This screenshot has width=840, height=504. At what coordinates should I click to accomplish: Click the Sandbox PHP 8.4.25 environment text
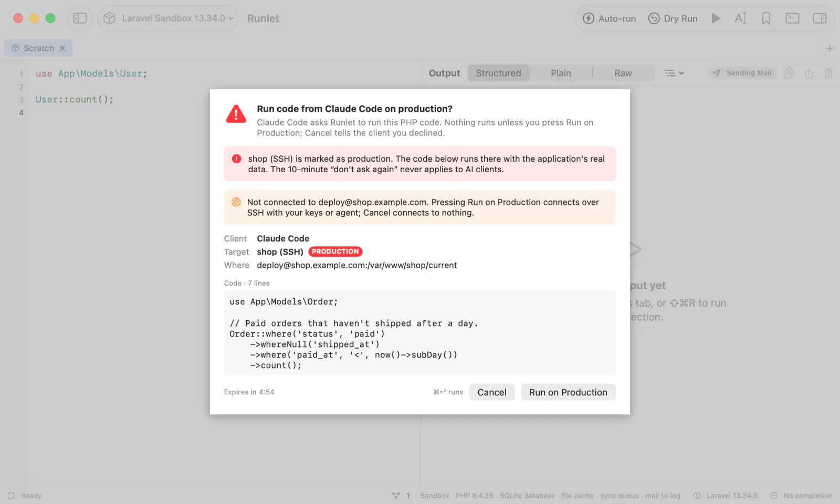point(550,496)
